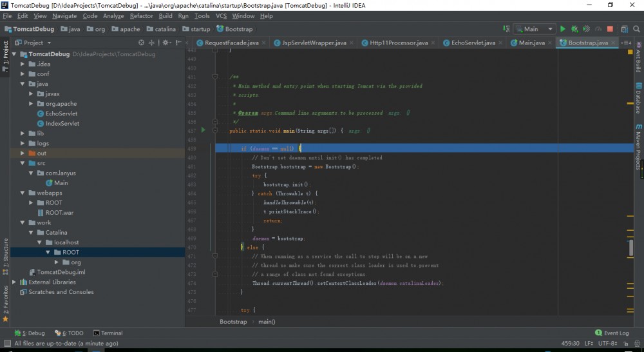Open Maven Projects side panel
This screenshot has width=644, height=352.
click(x=639, y=147)
